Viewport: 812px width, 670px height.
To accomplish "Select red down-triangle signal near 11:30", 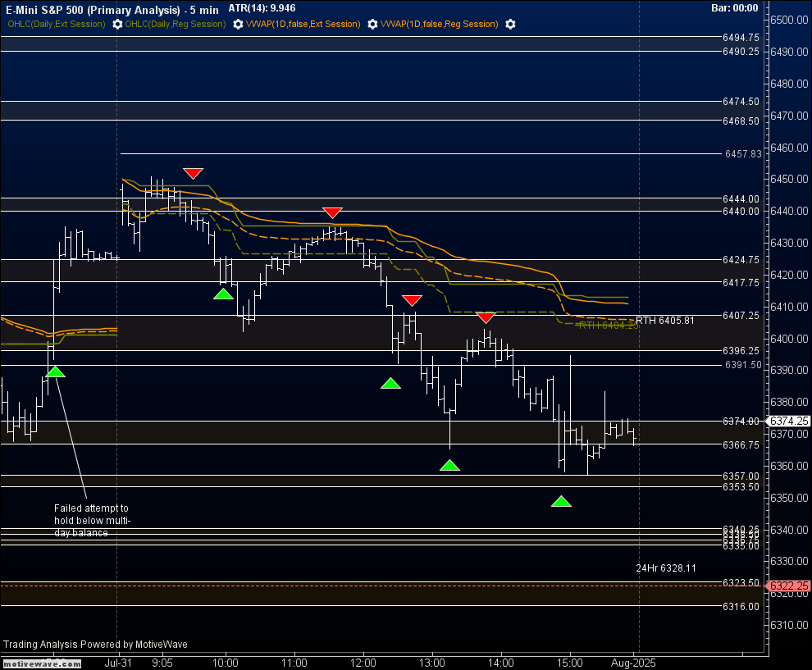I will (332, 212).
